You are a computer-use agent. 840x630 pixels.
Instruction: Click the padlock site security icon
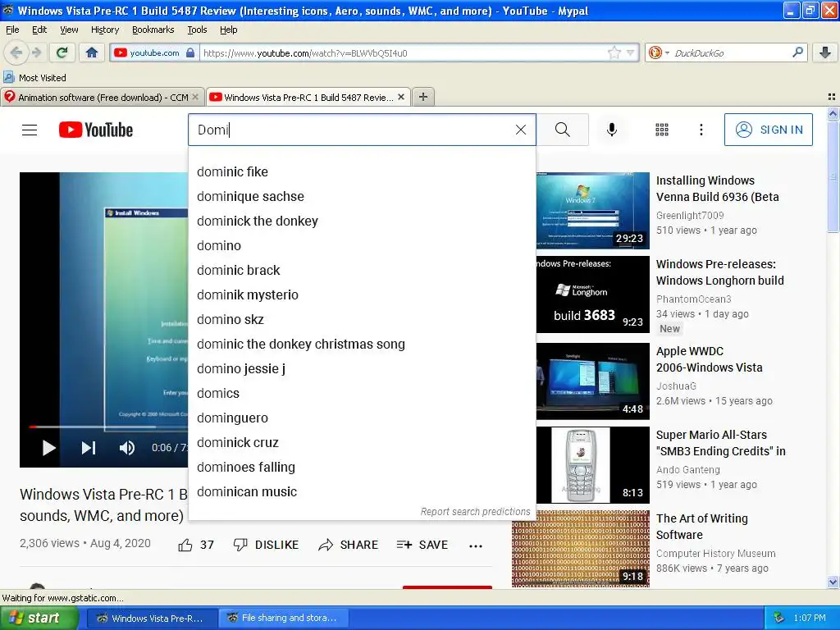coord(190,52)
